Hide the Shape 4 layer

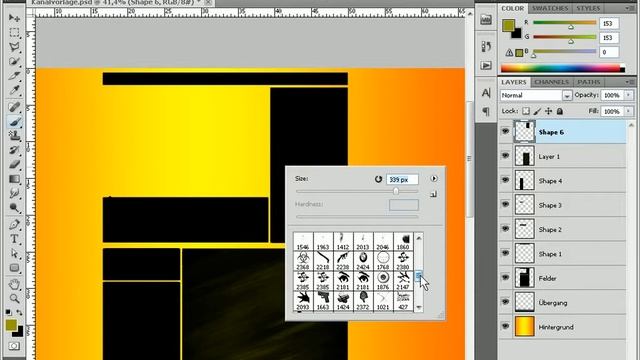click(x=505, y=180)
